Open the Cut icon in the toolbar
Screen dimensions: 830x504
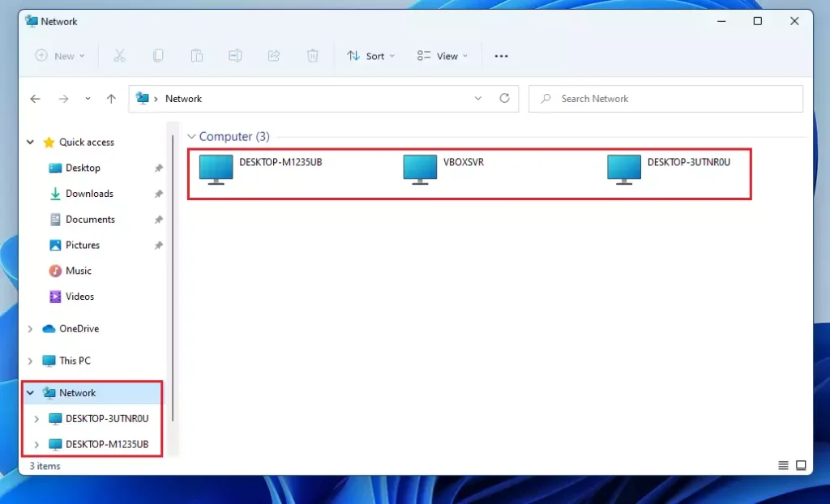[x=119, y=55]
